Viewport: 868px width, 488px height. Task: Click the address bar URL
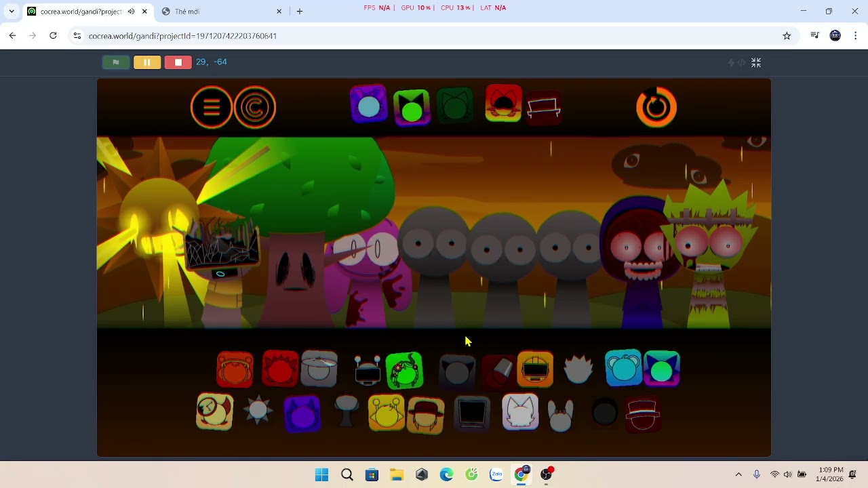point(182,36)
